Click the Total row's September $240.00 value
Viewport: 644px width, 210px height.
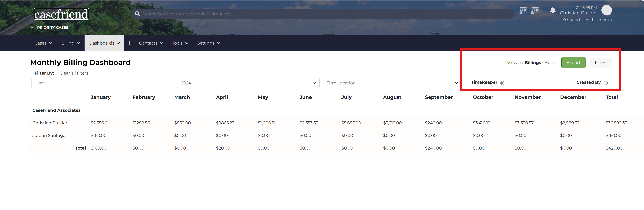[x=433, y=148]
